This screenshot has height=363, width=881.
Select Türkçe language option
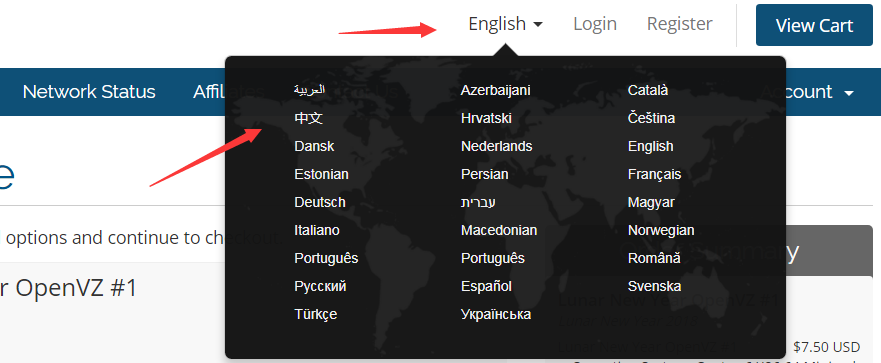point(316,315)
